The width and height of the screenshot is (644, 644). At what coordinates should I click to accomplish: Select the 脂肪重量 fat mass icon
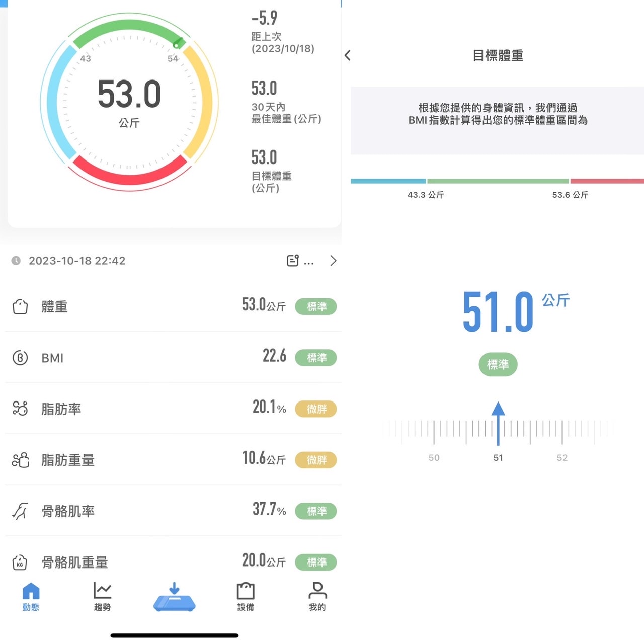(20, 460)
